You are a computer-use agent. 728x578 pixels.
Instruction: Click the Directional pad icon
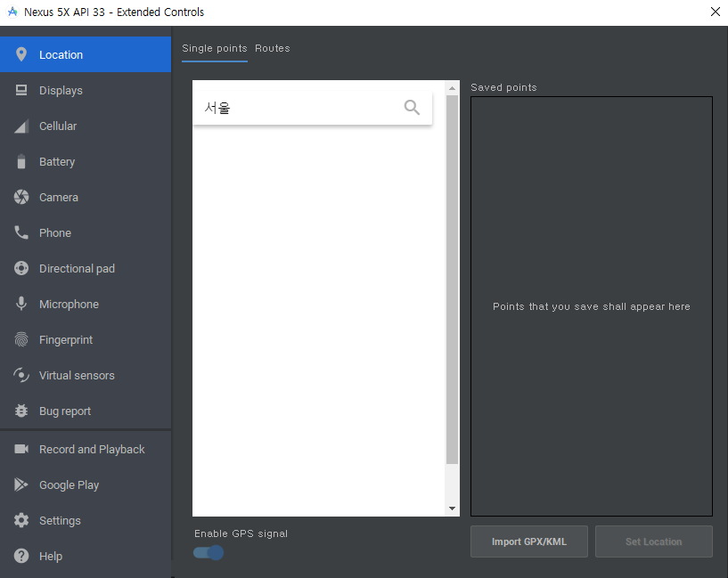point(20,268)
